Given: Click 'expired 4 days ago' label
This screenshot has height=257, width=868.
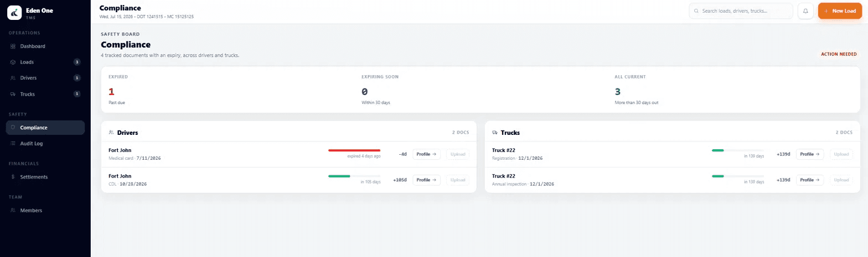Looking at the screenshot, I should [x=364, y=156].
